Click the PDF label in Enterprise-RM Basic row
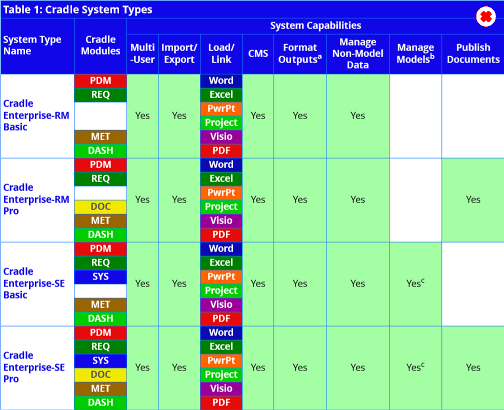The width and height of the screenshot is (504, 410). (221, 151)
